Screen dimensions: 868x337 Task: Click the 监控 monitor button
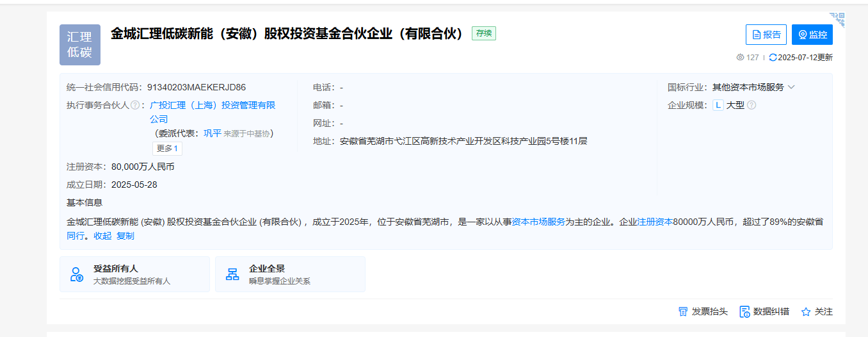[x=812, y=35]
